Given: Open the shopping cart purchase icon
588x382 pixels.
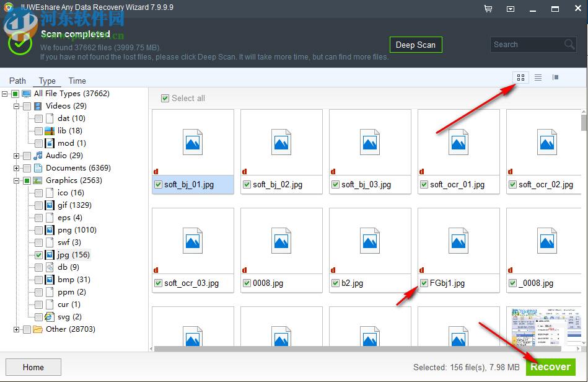Looking at the screenshot, I should pyautogui.click(x=488, y=9).
